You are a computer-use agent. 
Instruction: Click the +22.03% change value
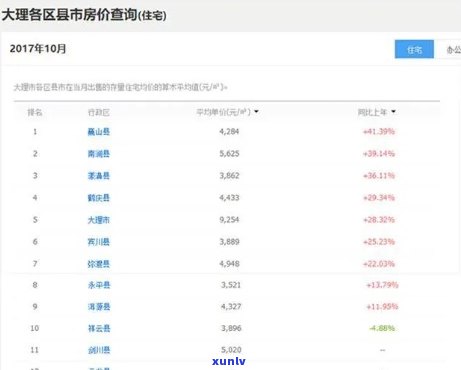coord(379,264)
